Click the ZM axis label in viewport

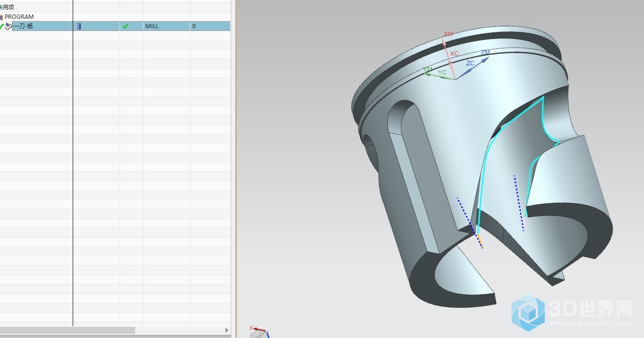pos(485,53)
